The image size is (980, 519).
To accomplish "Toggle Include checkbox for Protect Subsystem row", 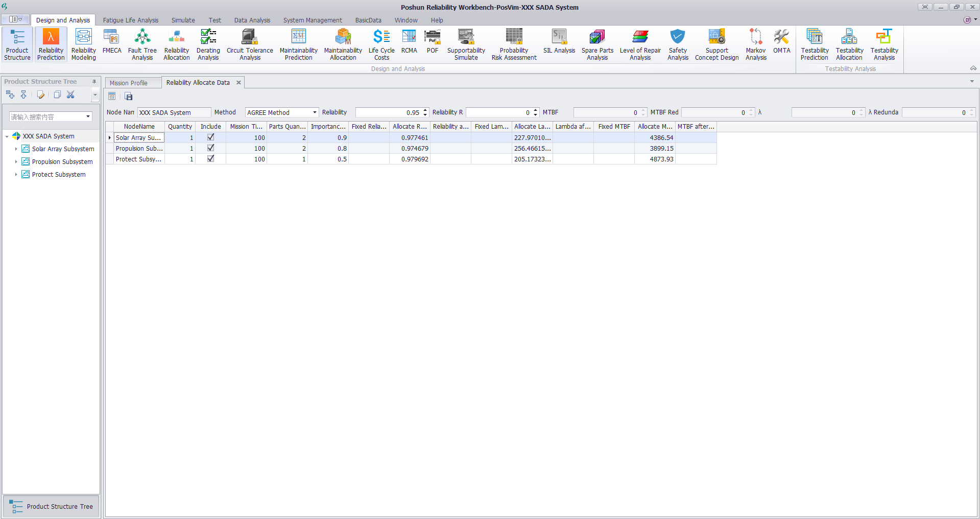I will pyautogui.click(x=210, y=159).
